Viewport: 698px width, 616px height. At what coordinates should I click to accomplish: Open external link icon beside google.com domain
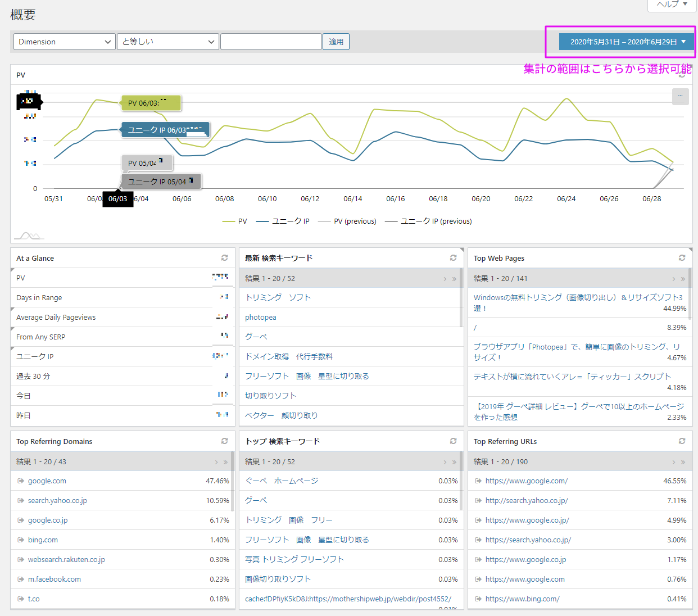21,481
